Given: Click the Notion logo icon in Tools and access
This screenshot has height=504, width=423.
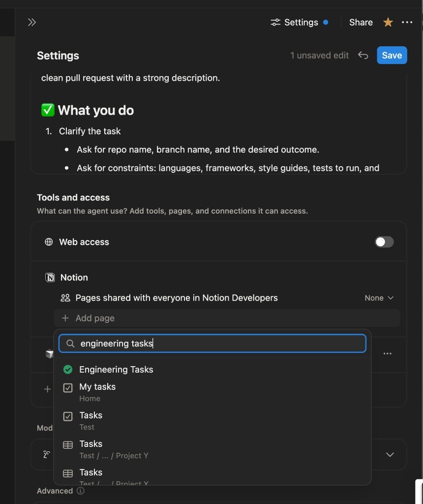Looking at the screenshot, I should [x=50, y=277].
